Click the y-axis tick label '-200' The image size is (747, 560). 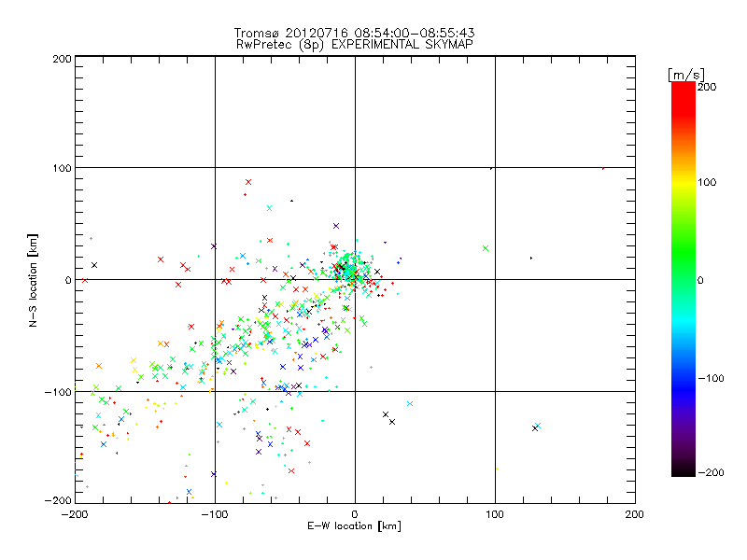(x=58, y=500)
